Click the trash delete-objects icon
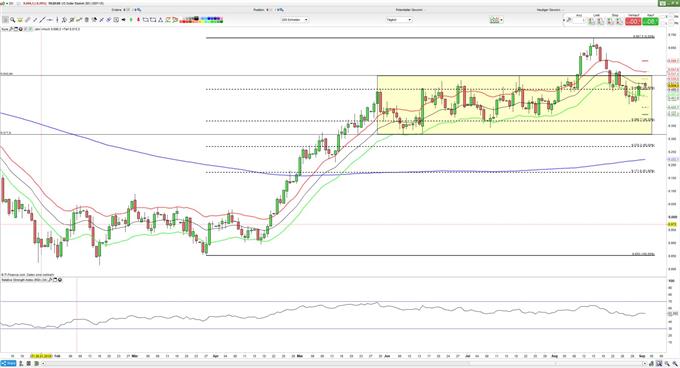680x368 pixels. (x=86, y=20)
